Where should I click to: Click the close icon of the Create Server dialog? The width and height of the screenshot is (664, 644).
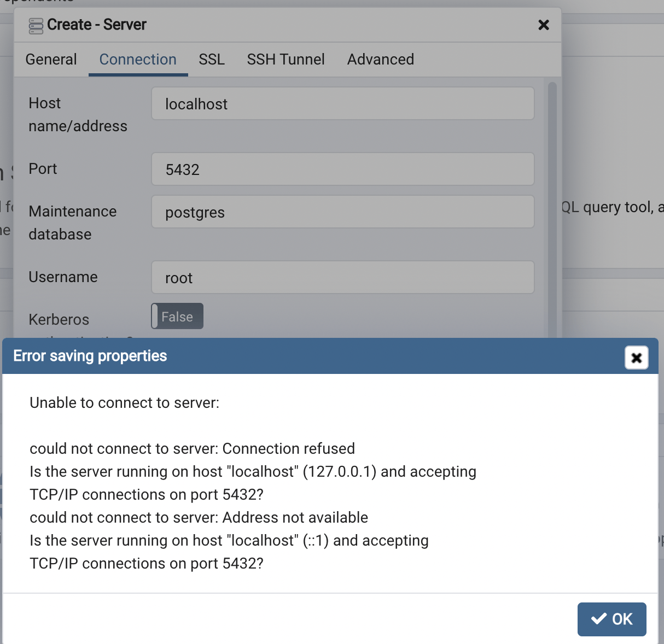pos(543,25)
